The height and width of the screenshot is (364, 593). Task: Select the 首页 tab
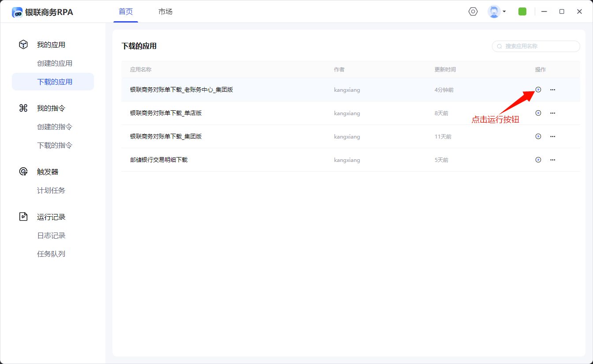[126, 12]
